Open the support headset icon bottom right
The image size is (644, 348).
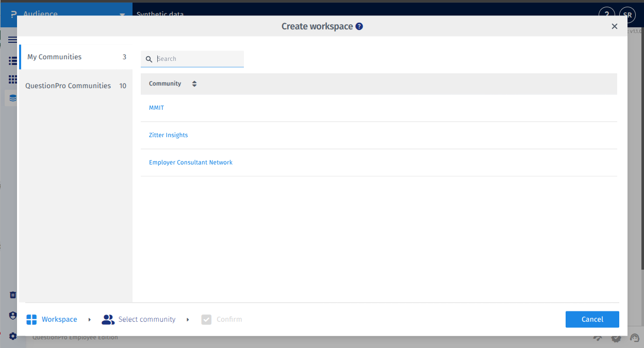click(635, 338)
